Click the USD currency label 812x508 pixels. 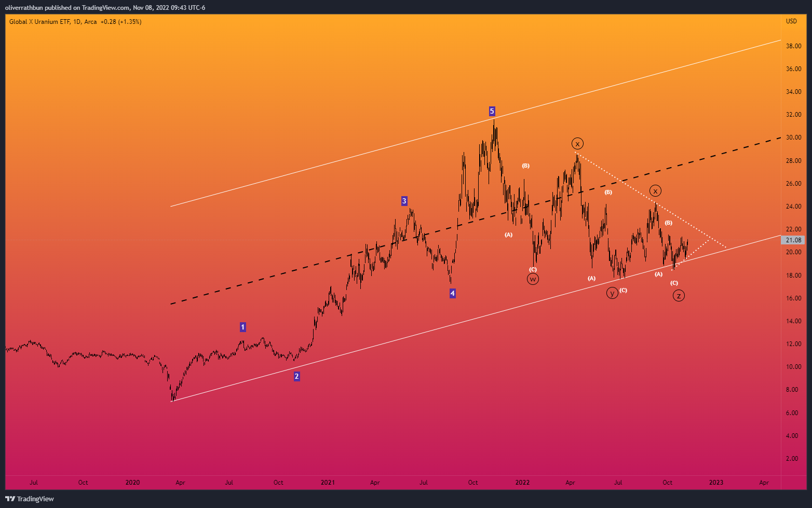pos(791,21)
